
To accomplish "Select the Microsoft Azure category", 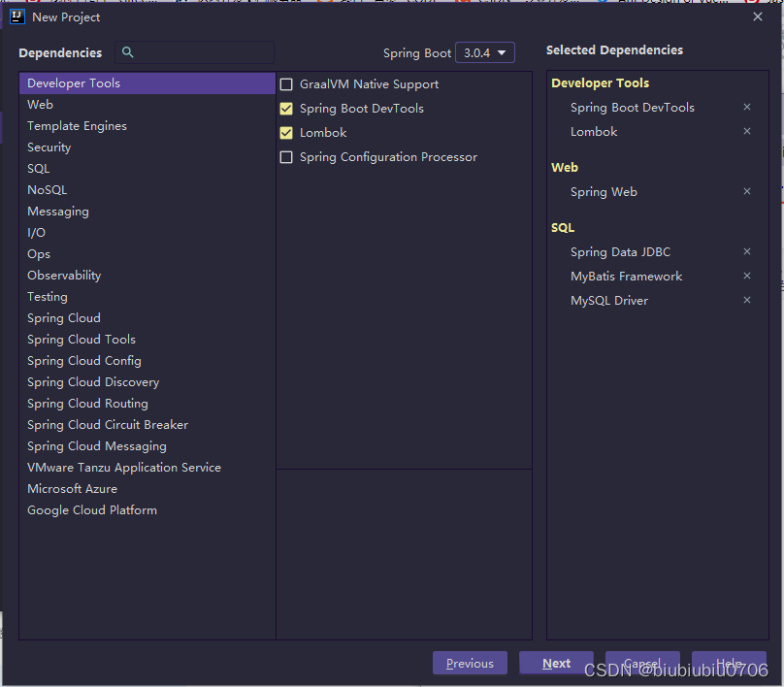I will click(147, 489).
